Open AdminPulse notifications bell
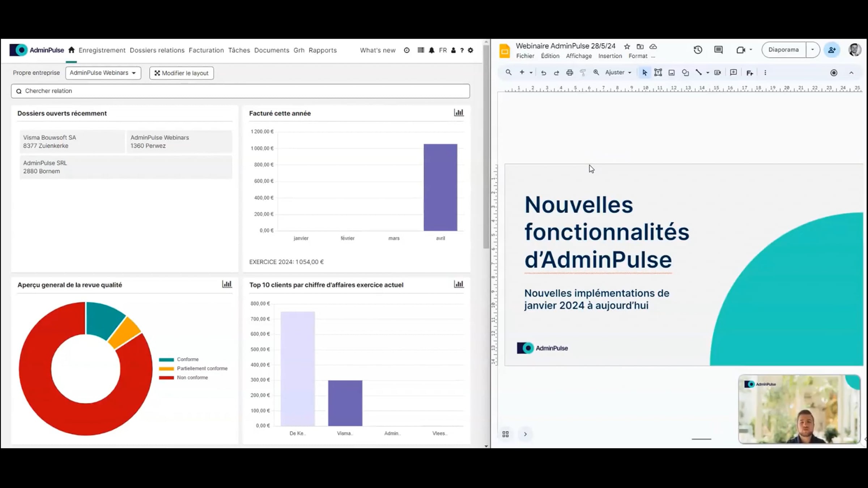 click(431, 50)
